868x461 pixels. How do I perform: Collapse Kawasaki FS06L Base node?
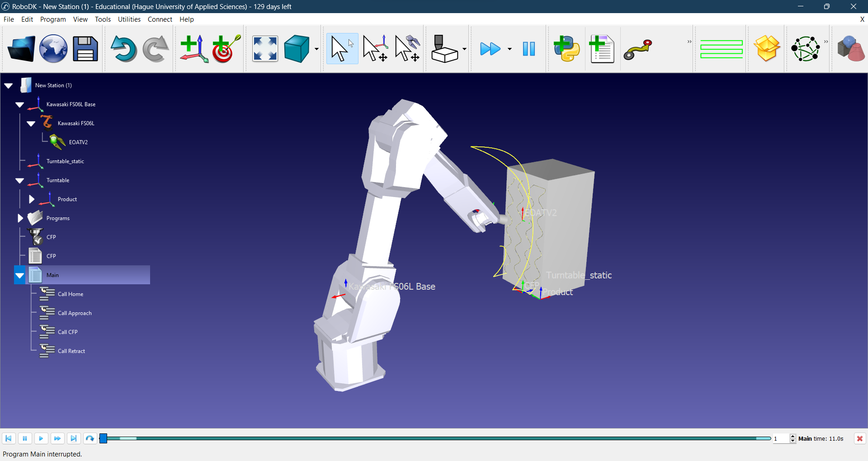pos(20,104)
